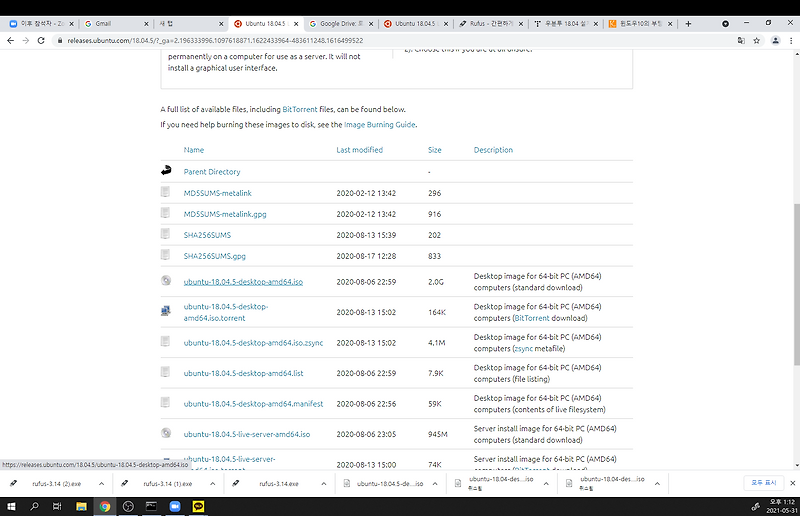Click the browser forward arrow
This screenshot has height=516, width=800.
pos(26,40)
